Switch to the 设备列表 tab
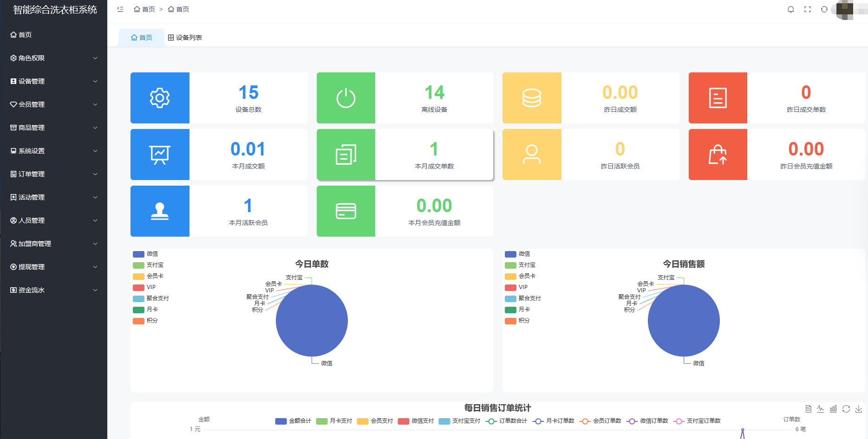This screenshot has height=439, width=868. [x=185, y=38]
